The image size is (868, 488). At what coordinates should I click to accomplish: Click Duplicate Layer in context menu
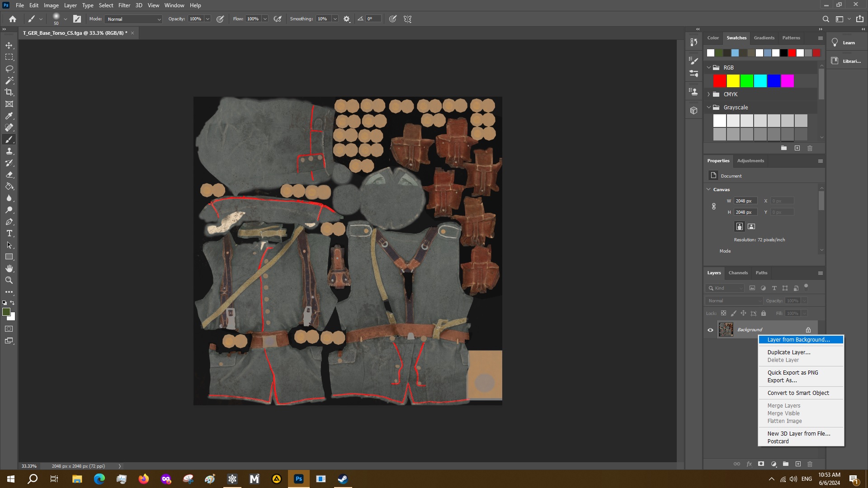click(x=788, y=352)
